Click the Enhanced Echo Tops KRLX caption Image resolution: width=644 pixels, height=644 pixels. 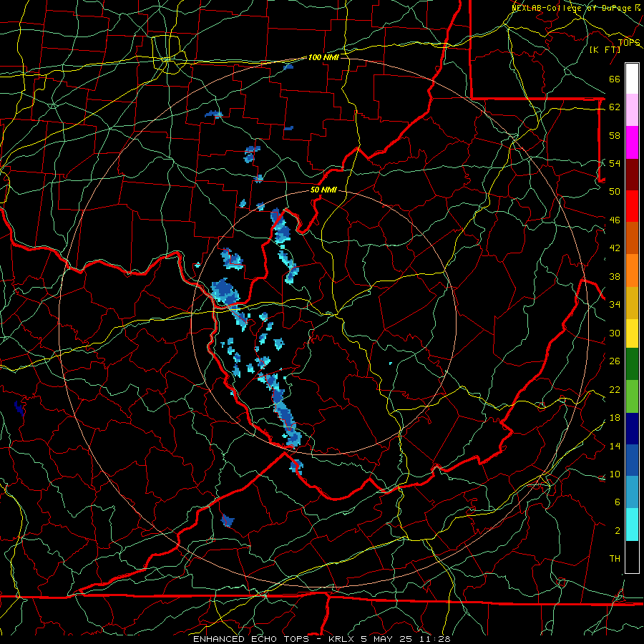point(321,639)
